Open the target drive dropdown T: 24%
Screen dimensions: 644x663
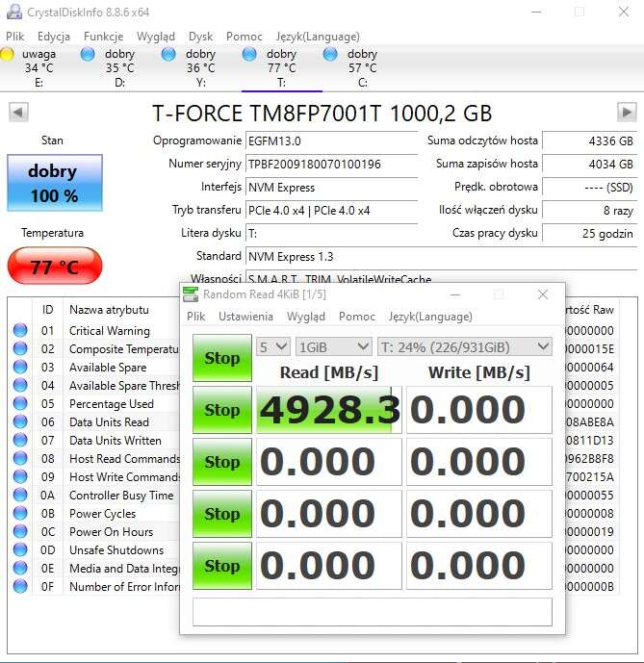pyautogui.click(x=464, y=346)
